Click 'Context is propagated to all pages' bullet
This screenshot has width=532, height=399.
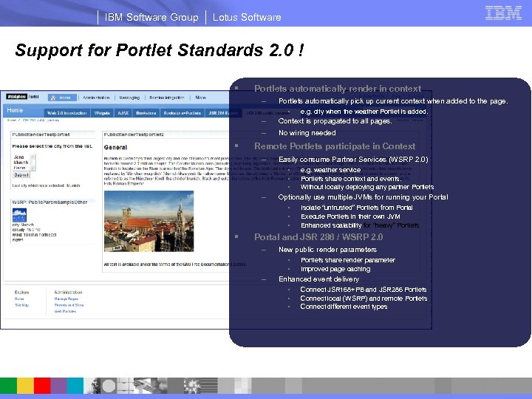pos(335,121)
